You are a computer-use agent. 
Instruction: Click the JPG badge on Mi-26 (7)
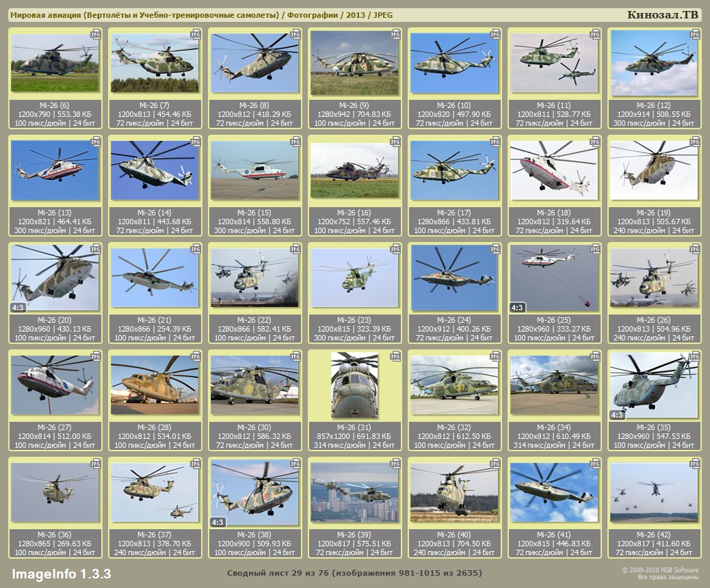pos(196,34)
